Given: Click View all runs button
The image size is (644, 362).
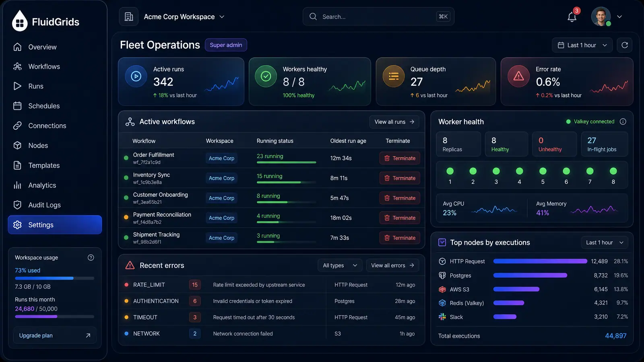Looking at the screenshot, I should pyautogui.click(x=394, y=122).
